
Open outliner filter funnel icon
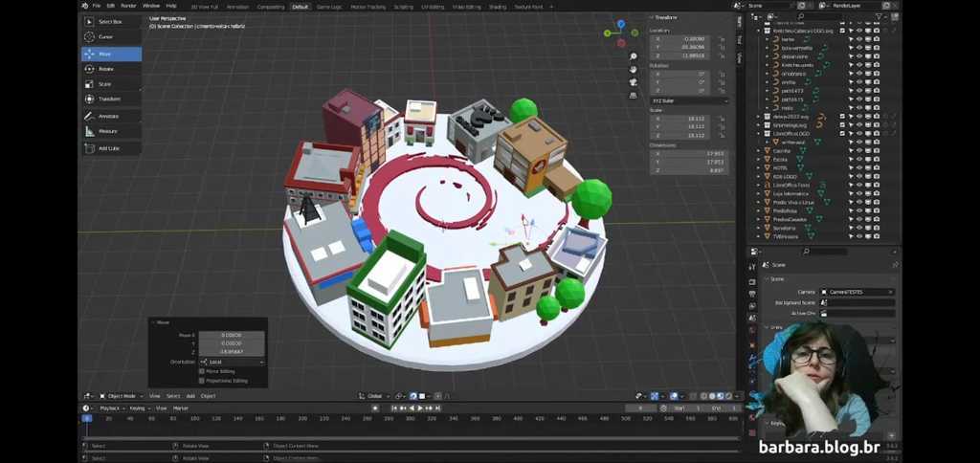tap(880, 17)
